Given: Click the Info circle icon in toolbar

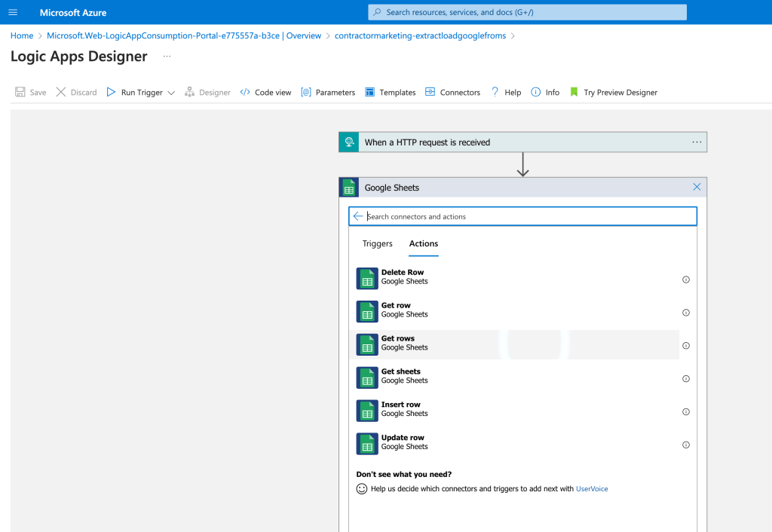Looking at the screenshot, I should [x=536, y=92].
